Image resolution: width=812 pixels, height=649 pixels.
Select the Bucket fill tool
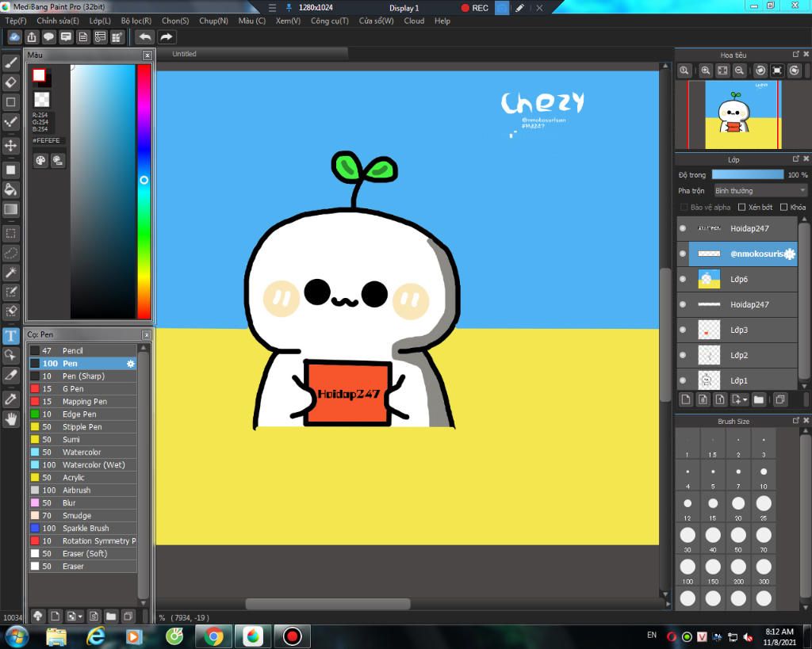pos(11,189)
